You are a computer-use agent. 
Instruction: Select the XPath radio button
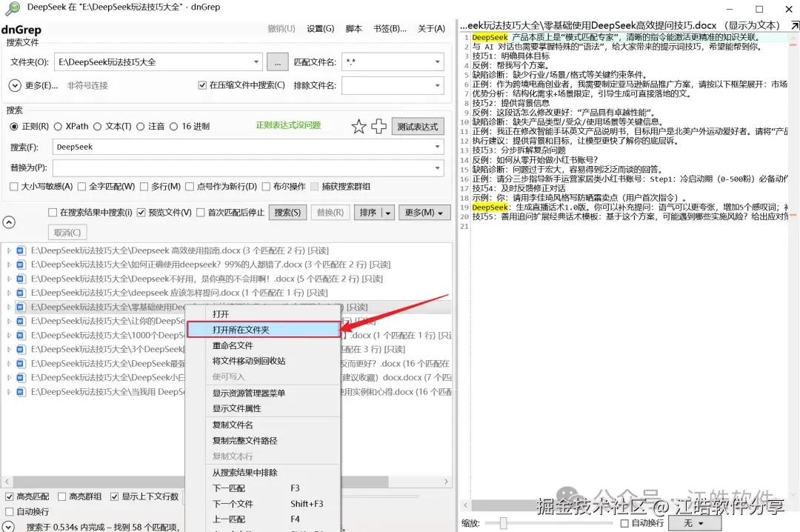58,126
